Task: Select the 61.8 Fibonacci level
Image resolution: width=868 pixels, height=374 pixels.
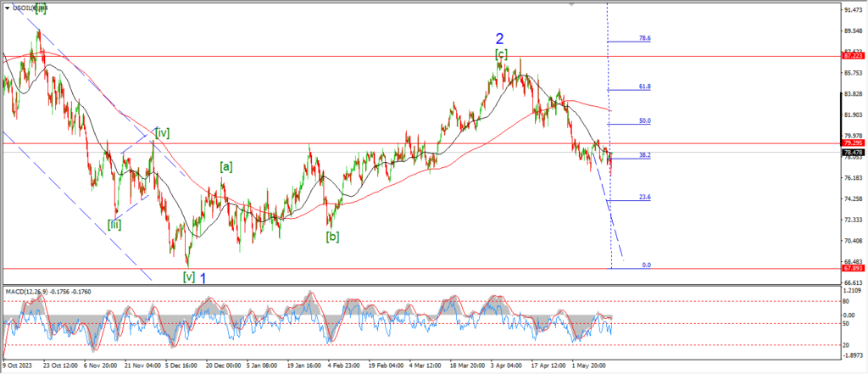Action: 644,87
